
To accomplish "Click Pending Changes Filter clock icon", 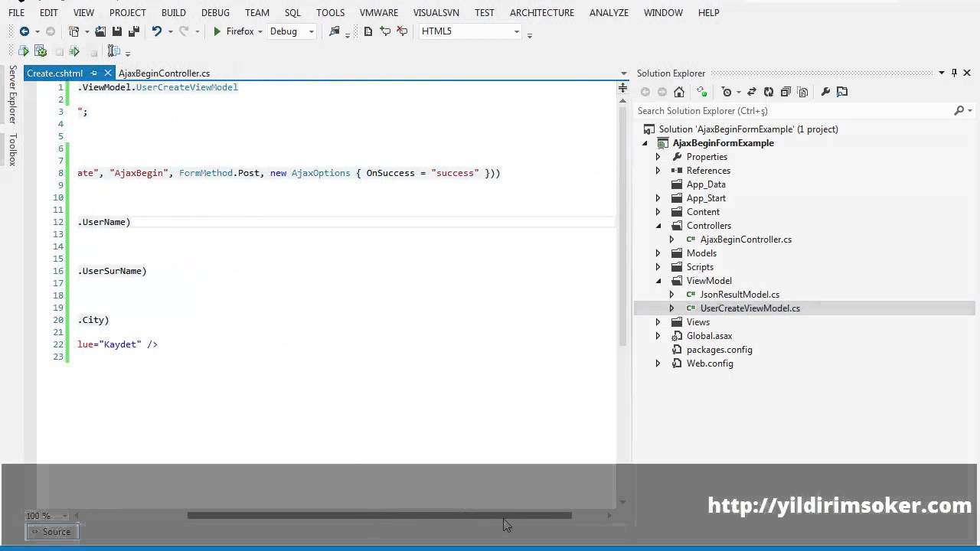I will [x=727, y=92].
